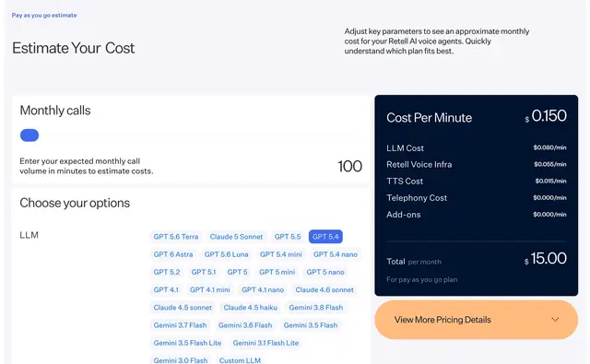590x364 pixels.
Task: Select GPT 4.1 mini model
Action: pos(209,289)
